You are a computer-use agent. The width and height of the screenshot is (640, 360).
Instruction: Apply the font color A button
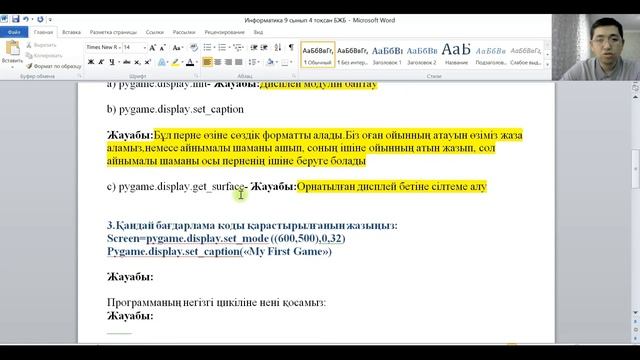click(189, 62)
